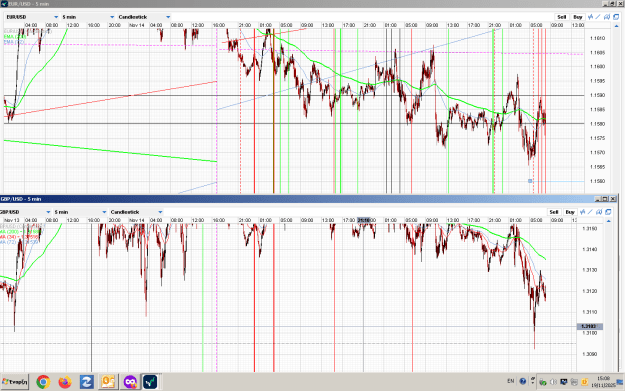Click up arrow above EUR/USD price scale
Viewport: 625px width, 391px height.
(616, 26)
